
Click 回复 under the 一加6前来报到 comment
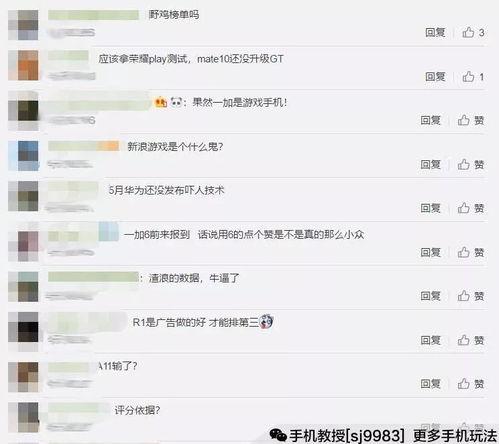pyautogui.click(x=431, y=252)
